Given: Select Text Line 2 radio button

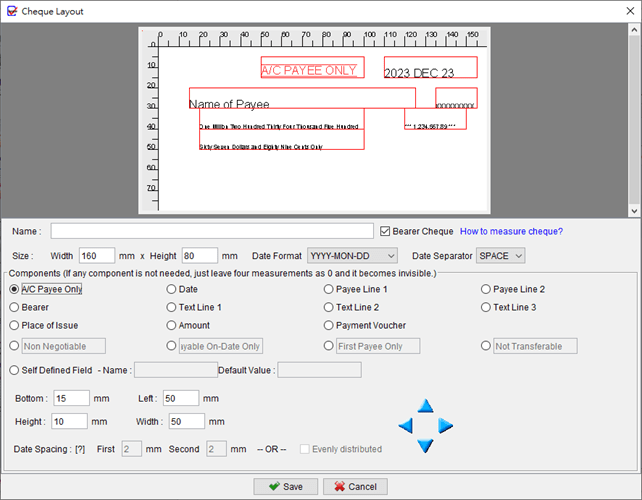Looking at the screenshot, I should coord(328,307).
